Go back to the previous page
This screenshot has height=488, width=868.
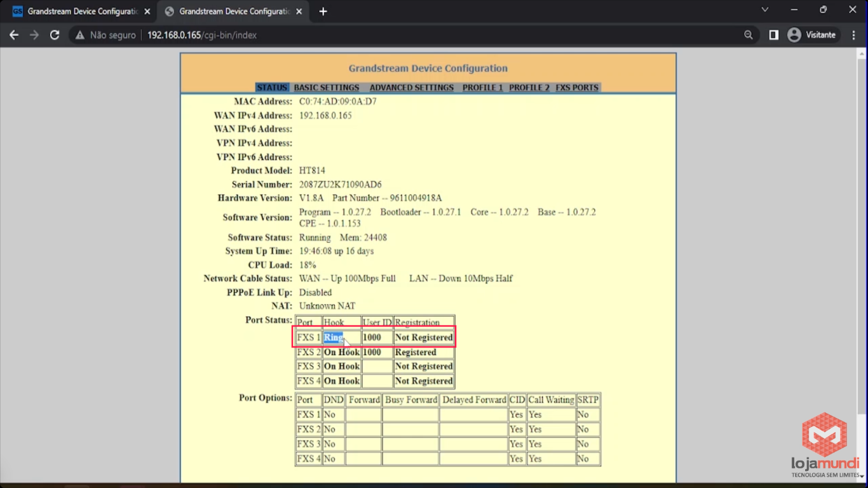[14, 35]
